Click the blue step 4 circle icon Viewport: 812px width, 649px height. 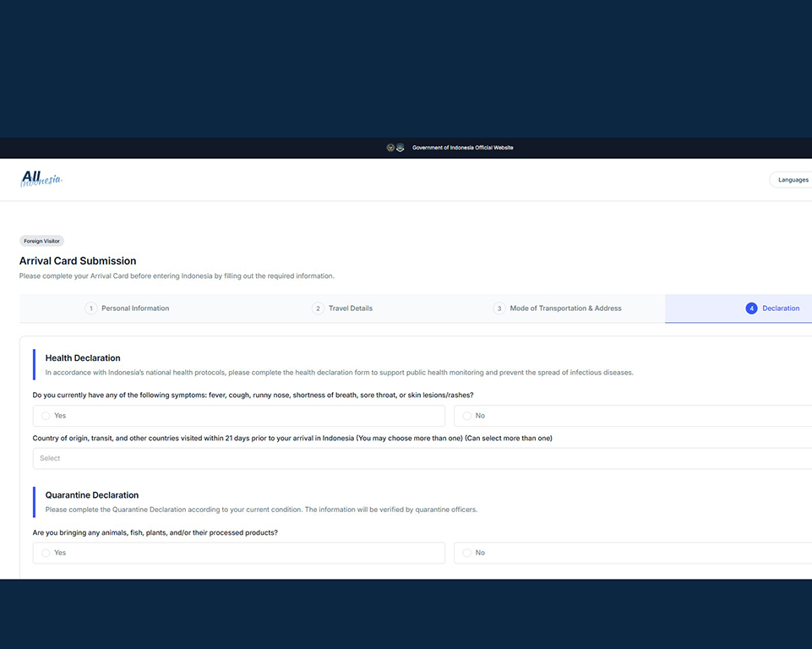click(751, 308)
